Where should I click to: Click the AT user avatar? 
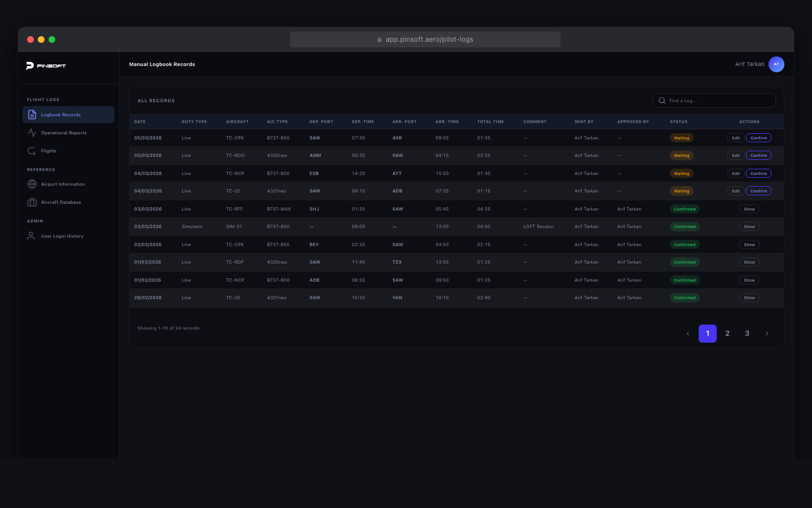pyautogui.click(x=776, y=64)
